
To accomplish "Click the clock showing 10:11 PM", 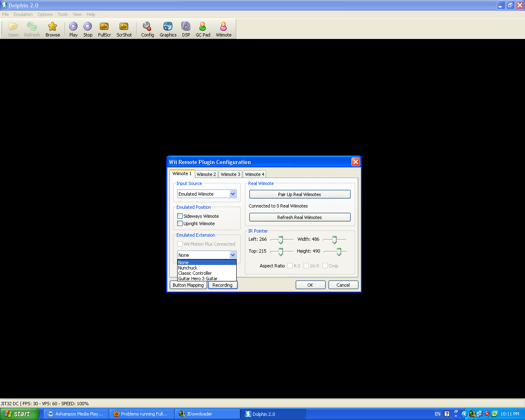I will point(510,414).
